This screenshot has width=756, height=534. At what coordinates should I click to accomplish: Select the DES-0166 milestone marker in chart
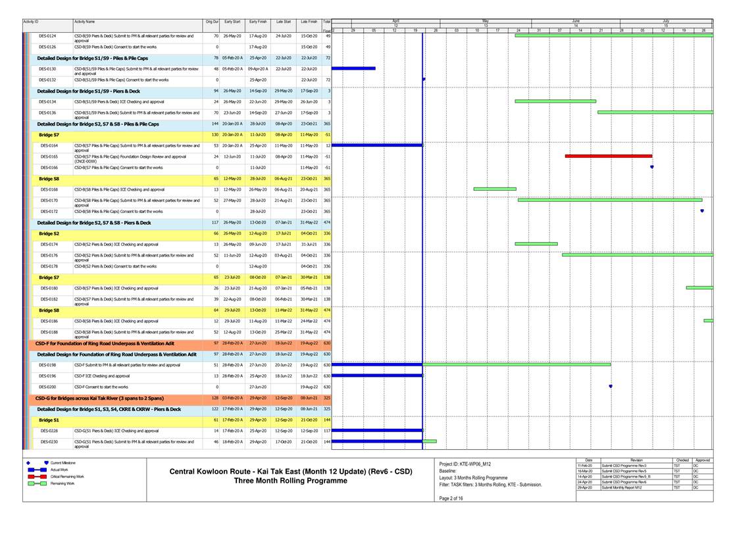[x=651, y=167]
